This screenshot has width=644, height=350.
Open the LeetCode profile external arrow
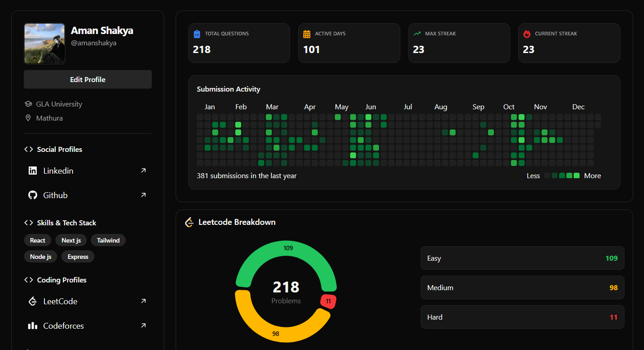[x=143, y=301]
